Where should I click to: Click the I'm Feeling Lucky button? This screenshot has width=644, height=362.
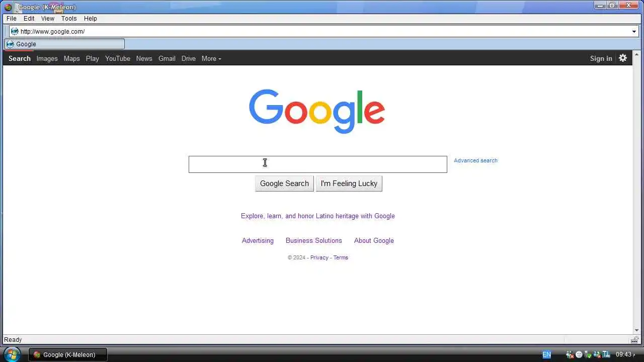pyautogui.click(x=349, y=184)
